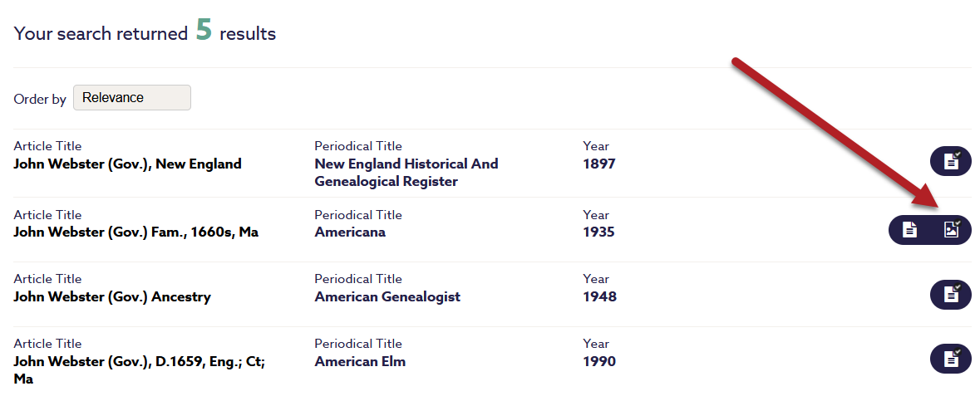Click the American Genealogist periodical title
Viewport: 980px width, 401px height.
387,297
